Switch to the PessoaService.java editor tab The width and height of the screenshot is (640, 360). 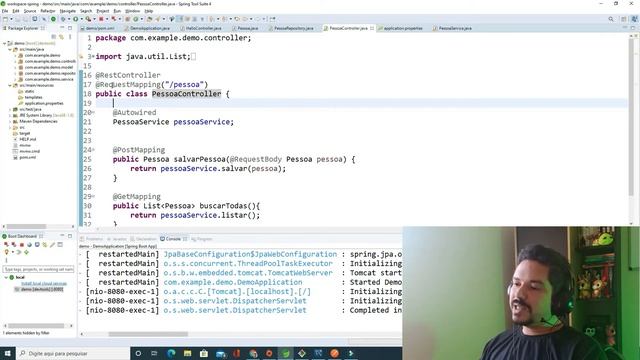tap(452, 28)
